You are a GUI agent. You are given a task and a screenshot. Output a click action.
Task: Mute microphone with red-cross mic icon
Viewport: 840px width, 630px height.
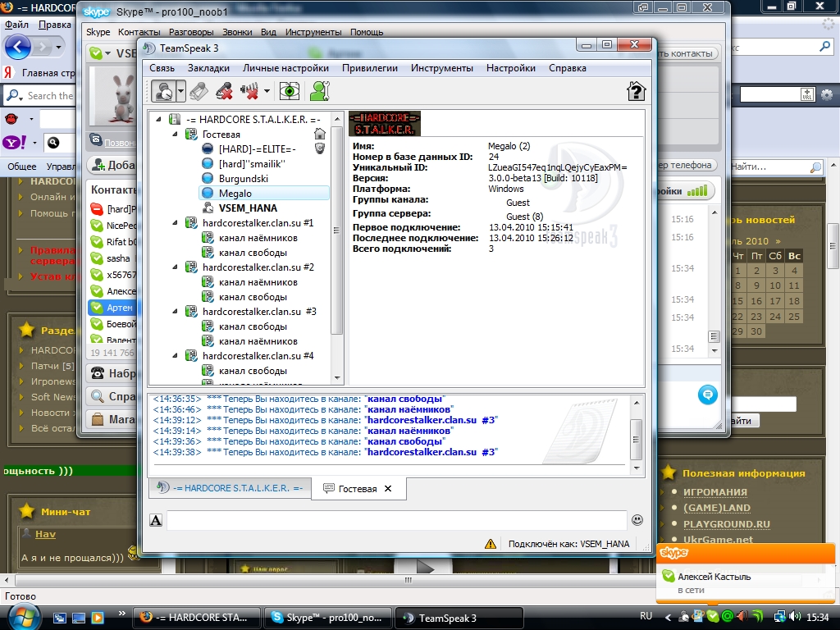tap(225, 91)
